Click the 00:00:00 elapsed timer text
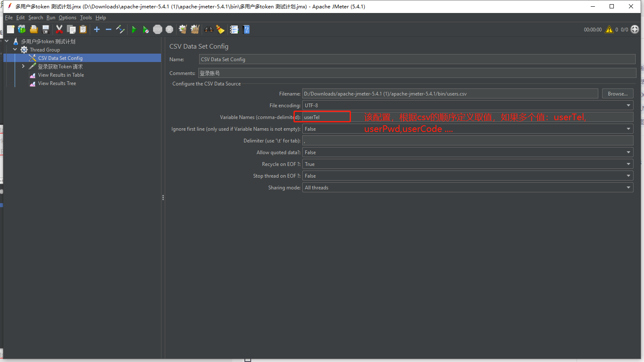644x362 pixels. click(x=593, y=30)
